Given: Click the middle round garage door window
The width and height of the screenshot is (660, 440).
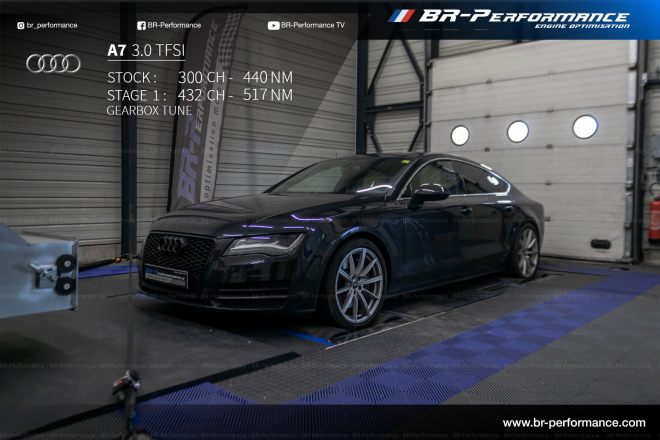Looking at the screenshot, I should (518, 131).
